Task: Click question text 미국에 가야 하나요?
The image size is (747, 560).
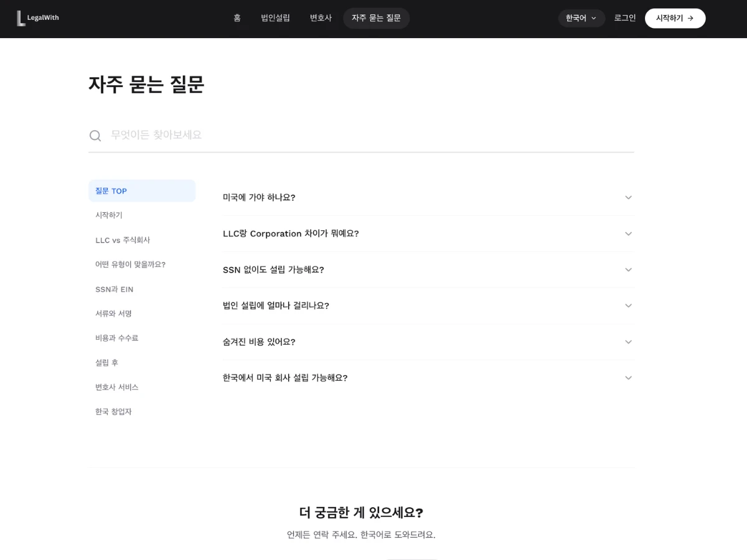Action: pos(259,197)
